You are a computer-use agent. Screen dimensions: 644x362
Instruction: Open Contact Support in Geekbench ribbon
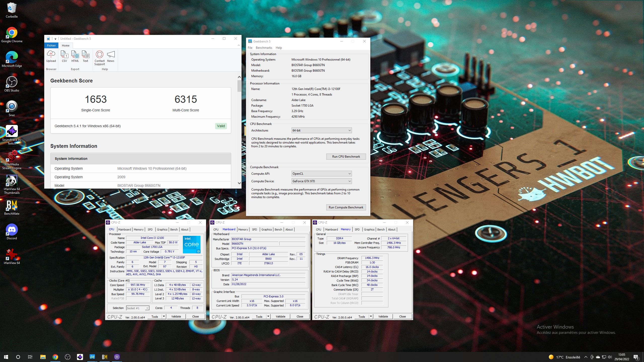100,58
